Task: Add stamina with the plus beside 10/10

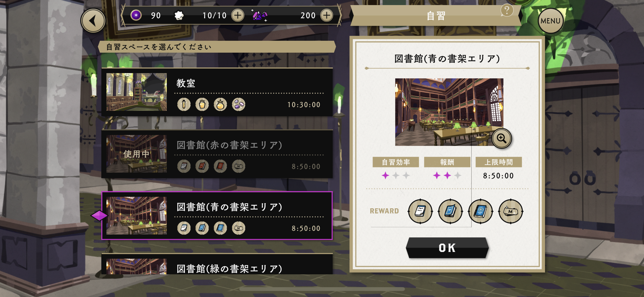Action: tap(238, 15)
